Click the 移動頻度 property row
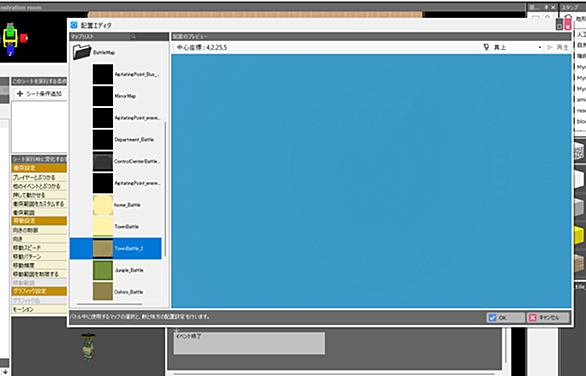Image resolution: width=586 pixels, height=376 pixels. tap(39, 265)
